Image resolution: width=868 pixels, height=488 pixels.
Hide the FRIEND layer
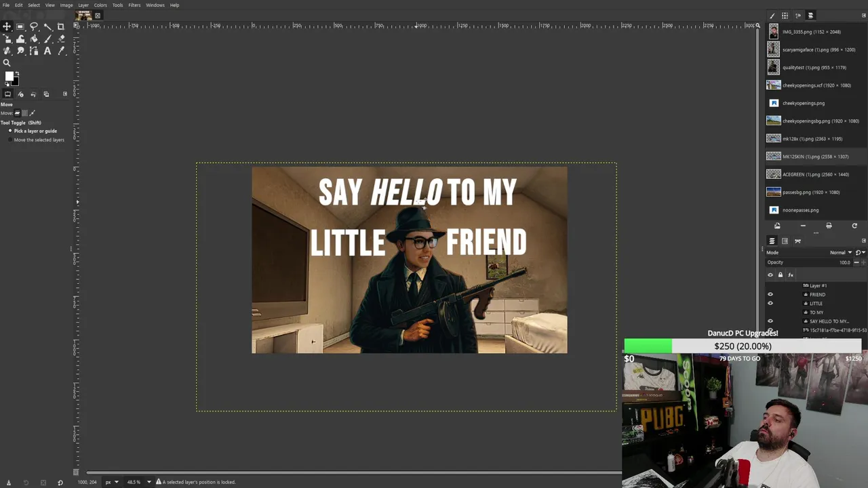click(x=770, y=295)
